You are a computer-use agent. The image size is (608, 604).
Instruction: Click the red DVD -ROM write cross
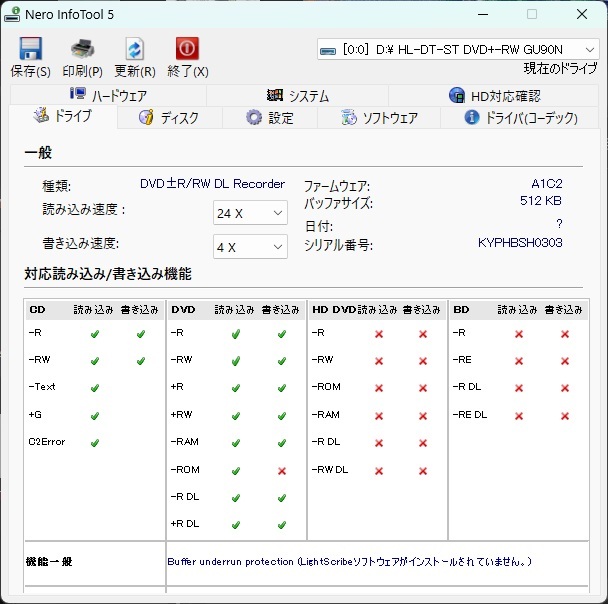click(x=282, y=469)
